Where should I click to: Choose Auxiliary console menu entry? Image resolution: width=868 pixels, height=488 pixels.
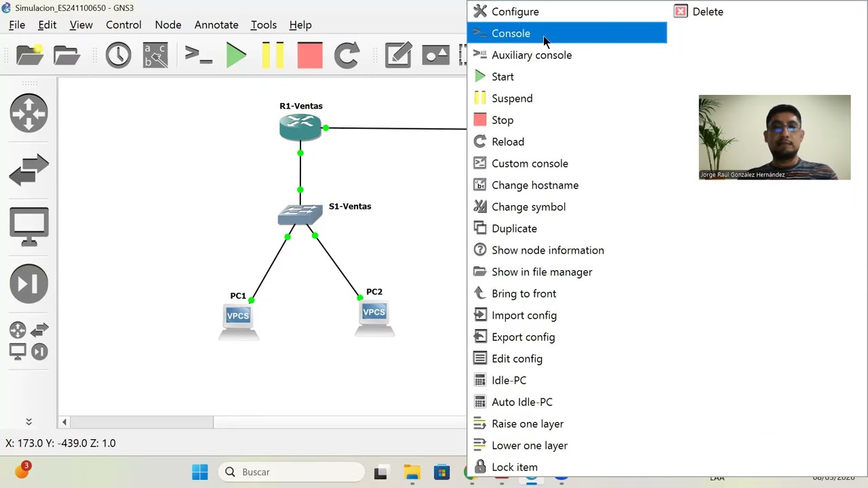(x=567, y=55)
